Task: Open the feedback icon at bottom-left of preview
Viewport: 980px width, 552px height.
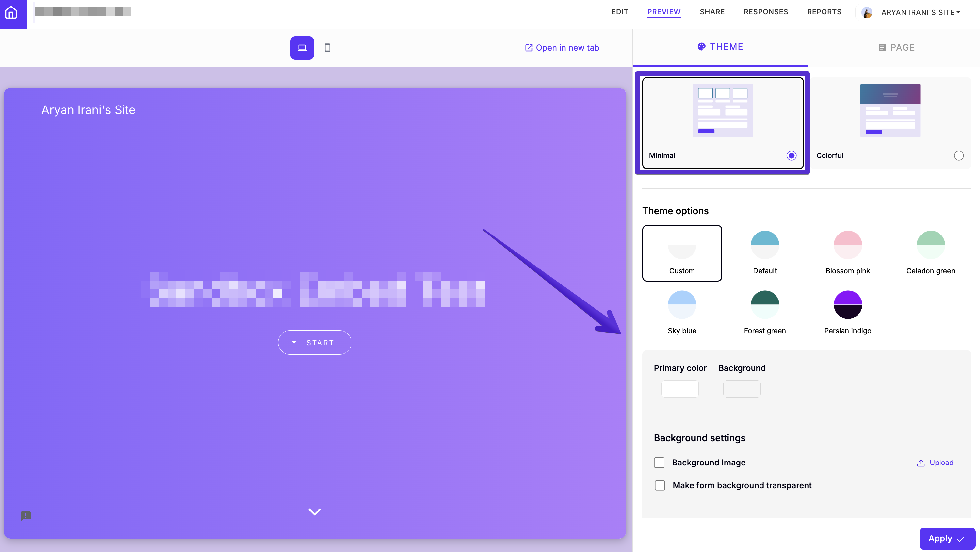Action: click(x=26, y=516)
